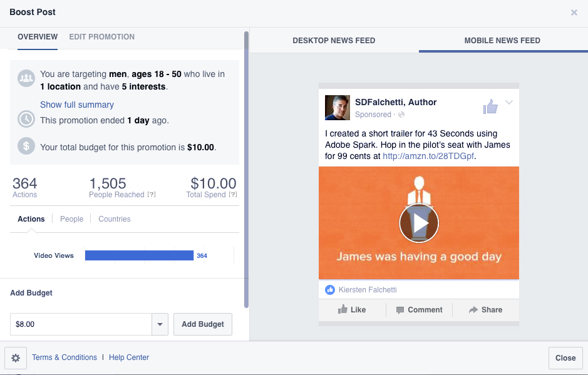The image size is (588, 375).
Task: Click the Add Budget button
Action: (203, 324)
